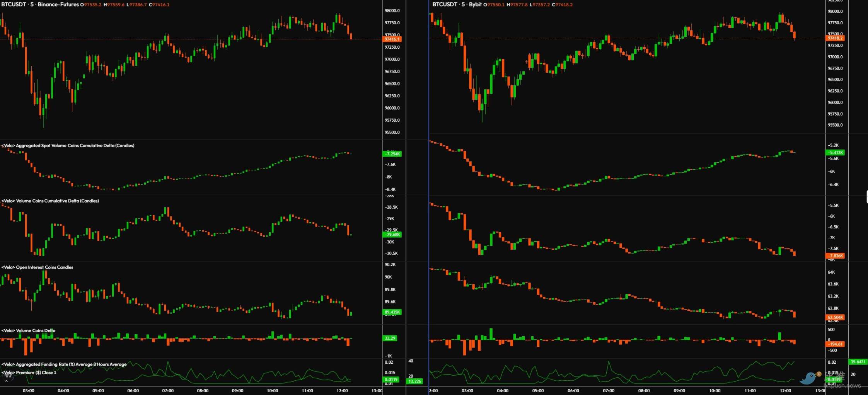Select the Open Interest Coins Candles legend
The width and height of the screenshot is (868, 395).
(38, 267)
